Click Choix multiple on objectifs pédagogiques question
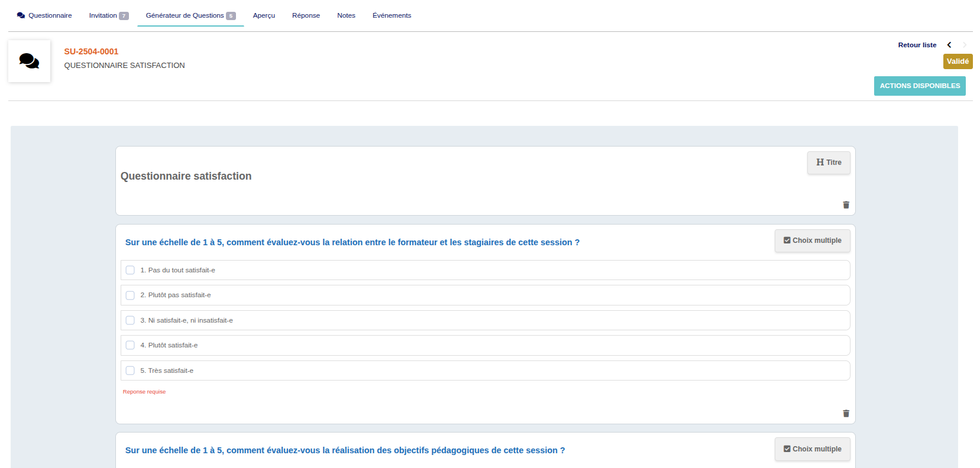980x468 pixels. tap(812, 449)
